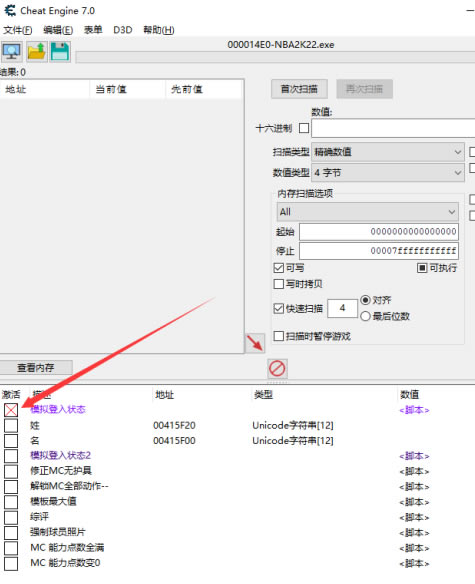Expand the memory region All dropdown

[x=368, y=212]
